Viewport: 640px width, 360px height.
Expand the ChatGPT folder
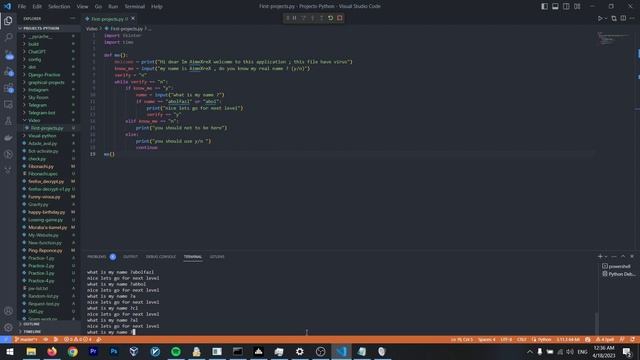coord(49,52)
